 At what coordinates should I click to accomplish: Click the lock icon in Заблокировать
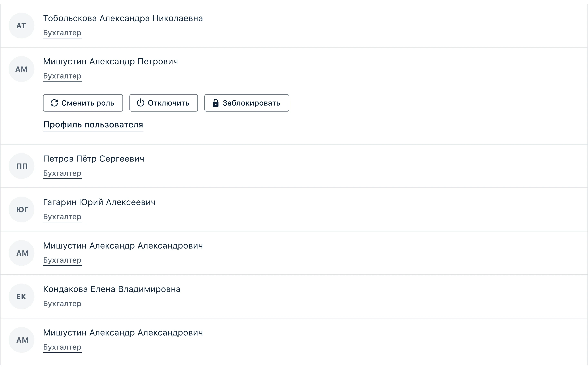(216, 103)
